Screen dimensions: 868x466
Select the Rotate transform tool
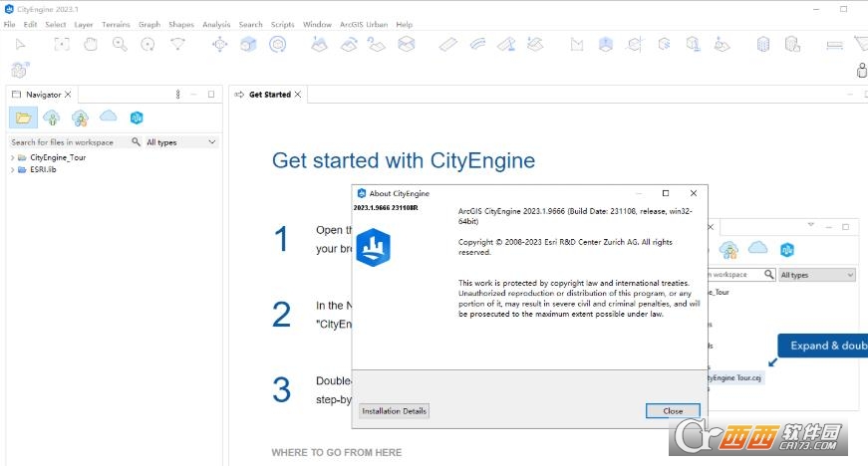[x=277, y=44]
